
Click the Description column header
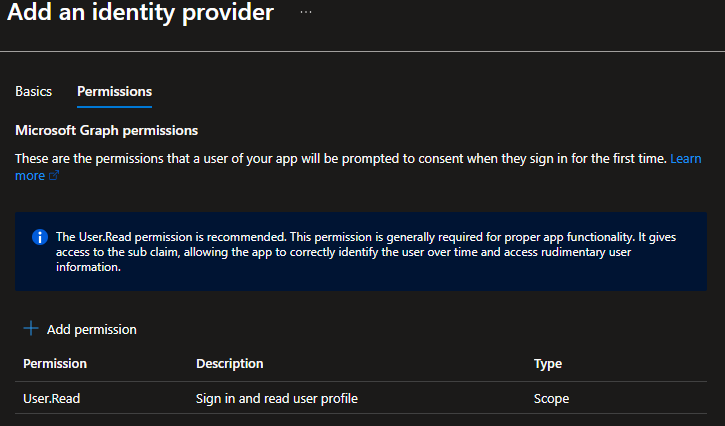[x=229, y=363]
